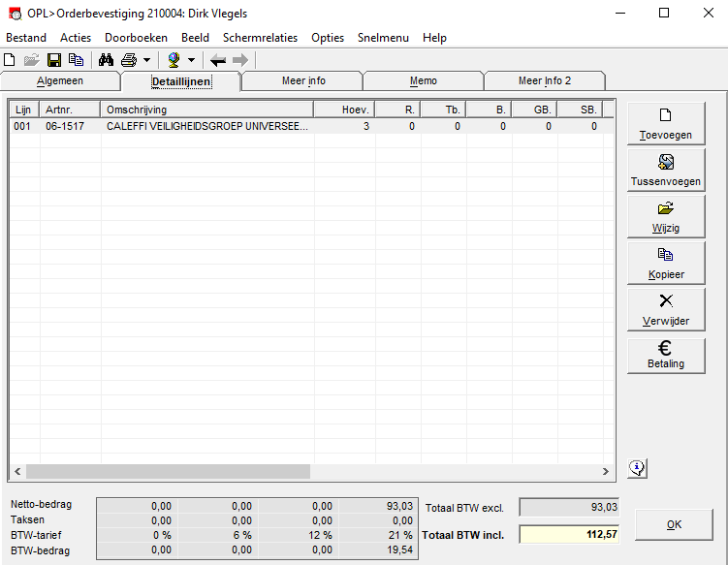
Task: Open the Schermrelaties menu
Action: (x=260, y=38)
